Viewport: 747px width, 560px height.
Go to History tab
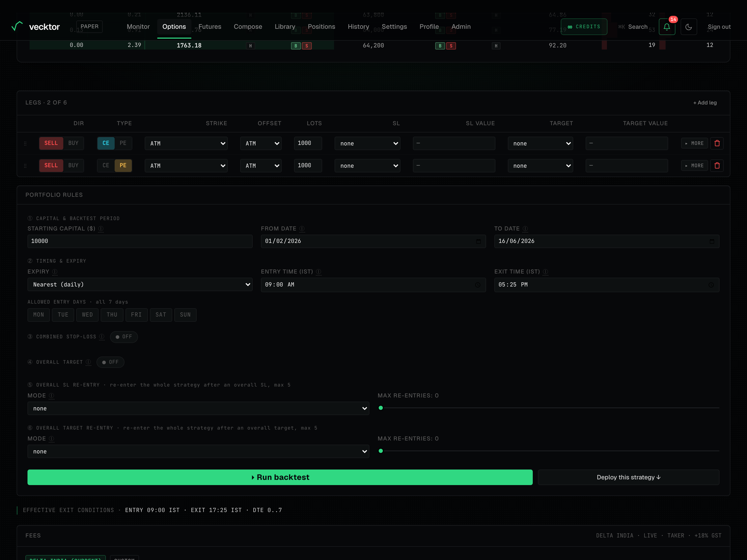click(x=358, y=27)
